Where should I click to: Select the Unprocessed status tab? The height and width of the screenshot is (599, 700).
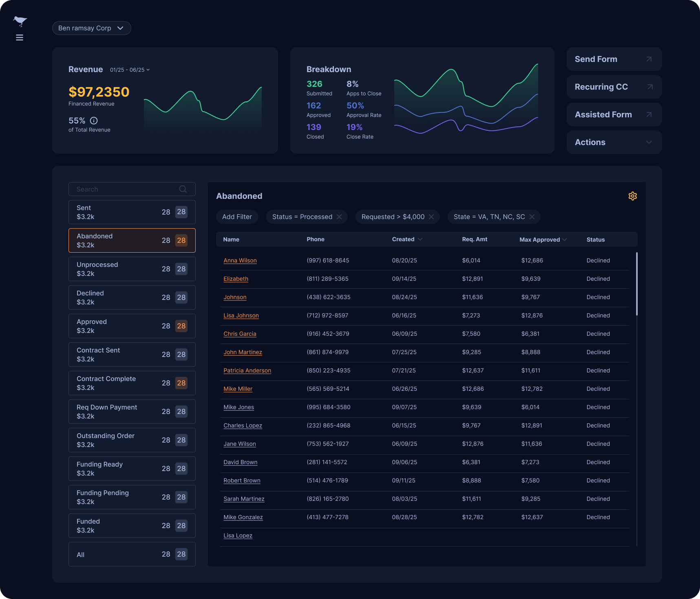[132, 269]
